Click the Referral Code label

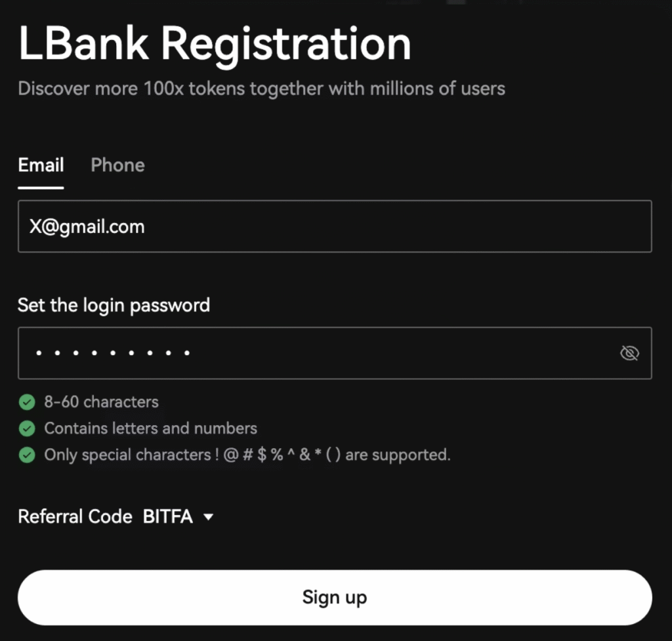[x=75, y=517]
